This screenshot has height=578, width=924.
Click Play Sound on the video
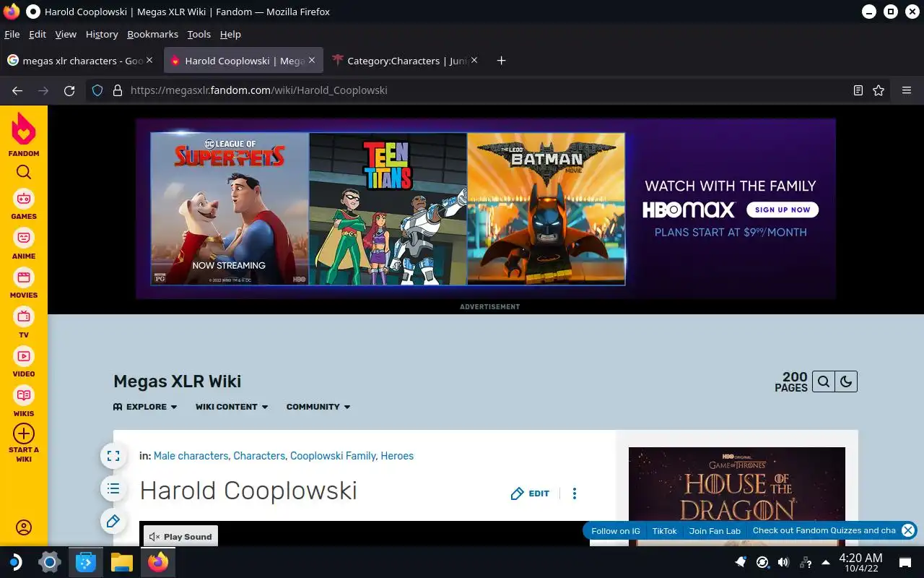pyautogui.click(x=180, y=537)
